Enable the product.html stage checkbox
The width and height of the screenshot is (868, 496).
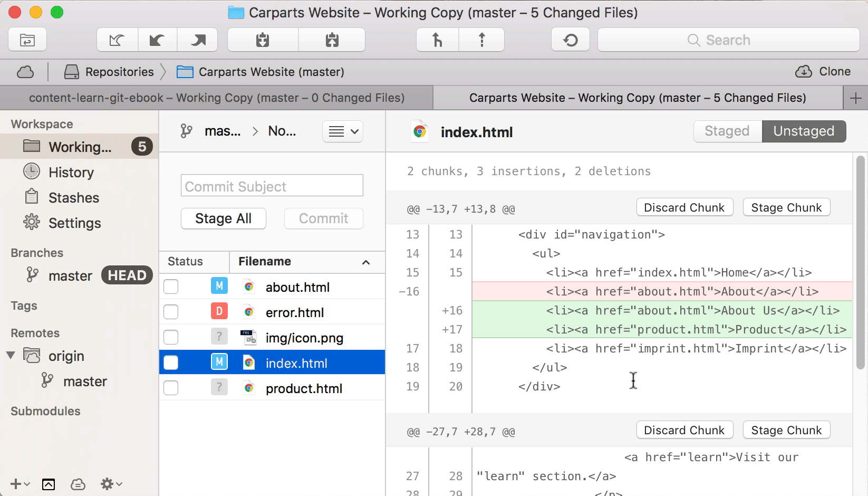[171, 388]
